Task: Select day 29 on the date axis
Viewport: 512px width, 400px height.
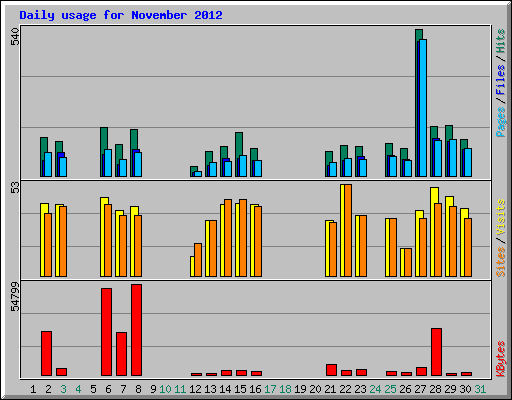Action: pyautogui.click(x=450, y=389)
